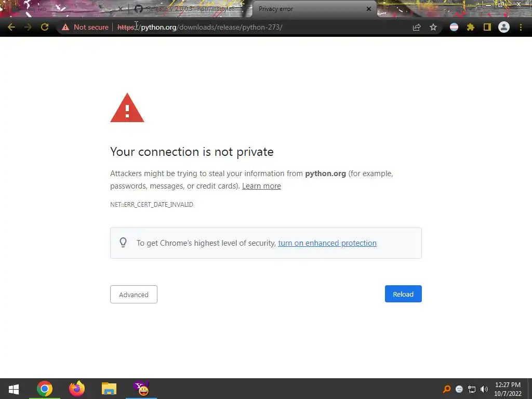Image resolution: width=532 pixels, height=399 pixels.
Task: Click the blue Reload button
Action: [x=403, y=294]
